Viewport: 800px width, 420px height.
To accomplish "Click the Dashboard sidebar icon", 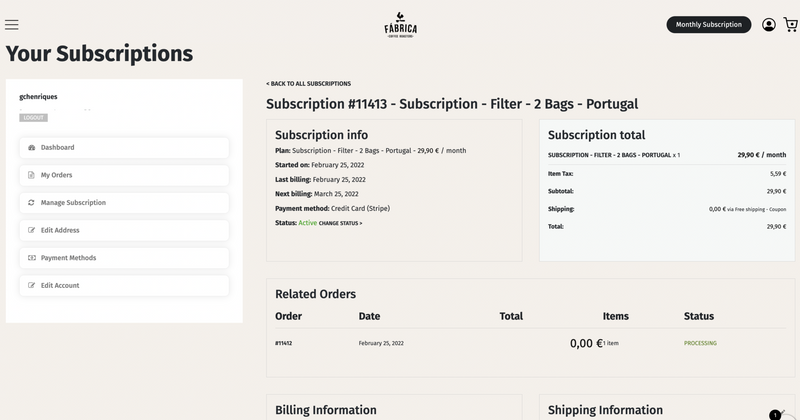I will 32,148.
